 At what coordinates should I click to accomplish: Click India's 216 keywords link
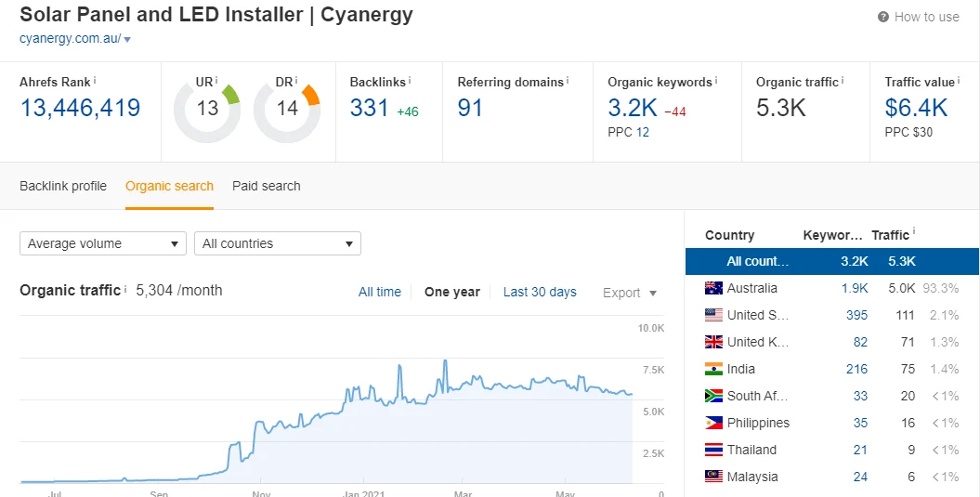point(856,369)
